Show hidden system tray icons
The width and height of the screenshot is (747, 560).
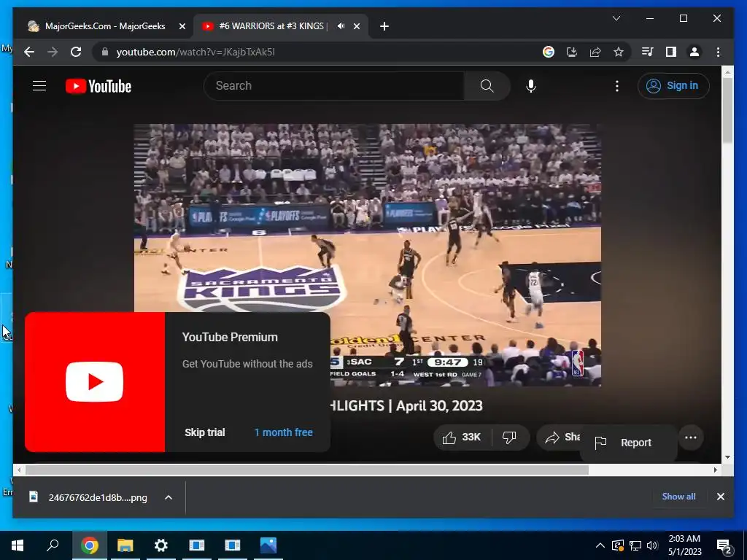tap(600, 545)
